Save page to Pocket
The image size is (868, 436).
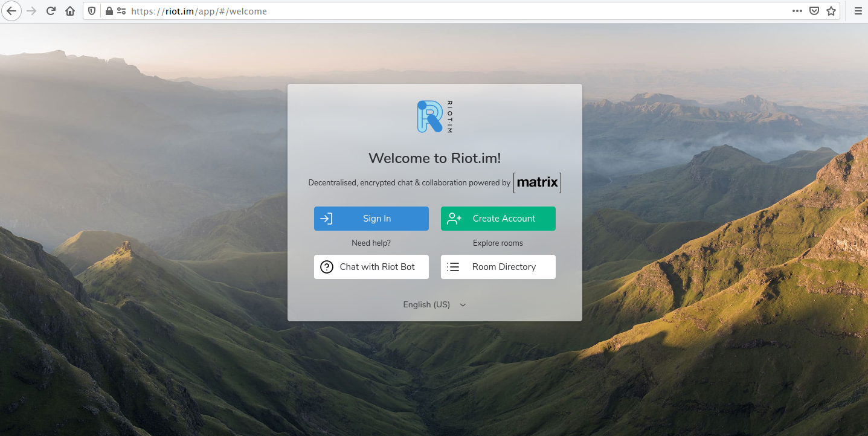(814, 11)
